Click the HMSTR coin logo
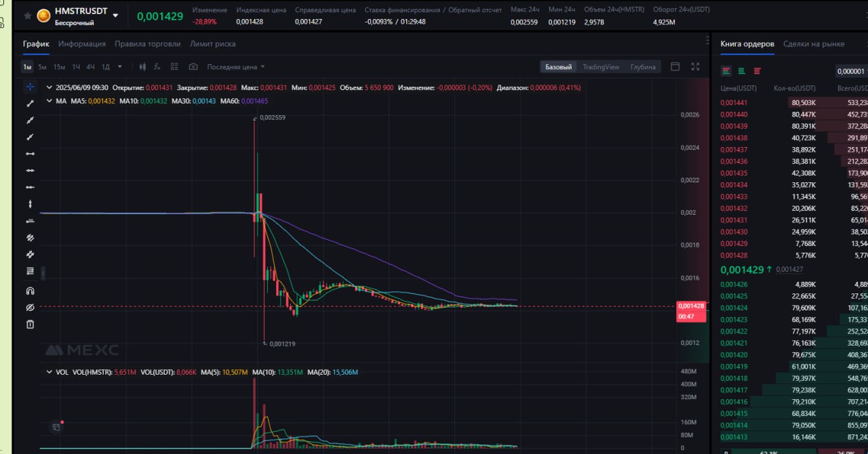Screen dimensions: 868x454 [43, 16]
